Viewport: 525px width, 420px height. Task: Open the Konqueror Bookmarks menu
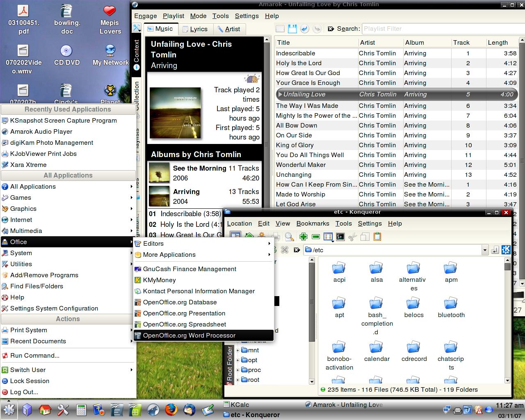point(313,223)
